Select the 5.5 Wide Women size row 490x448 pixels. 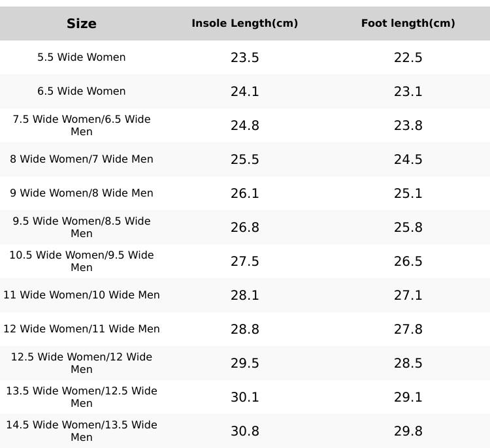(82, 57)
